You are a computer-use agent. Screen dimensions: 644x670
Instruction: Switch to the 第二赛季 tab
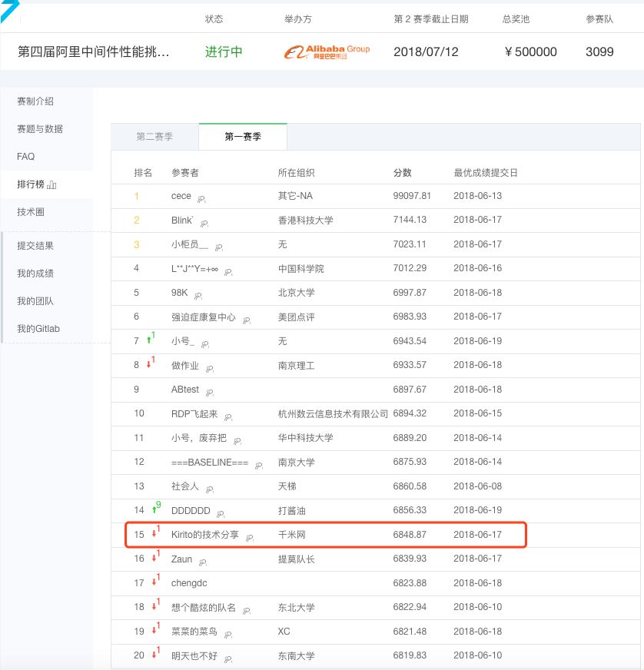point(154,137)
